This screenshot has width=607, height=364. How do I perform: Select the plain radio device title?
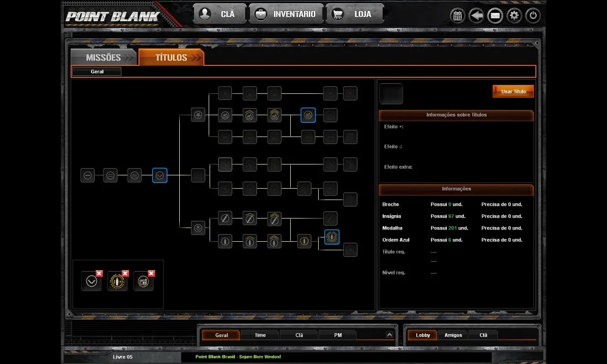(x=225, y=115)
